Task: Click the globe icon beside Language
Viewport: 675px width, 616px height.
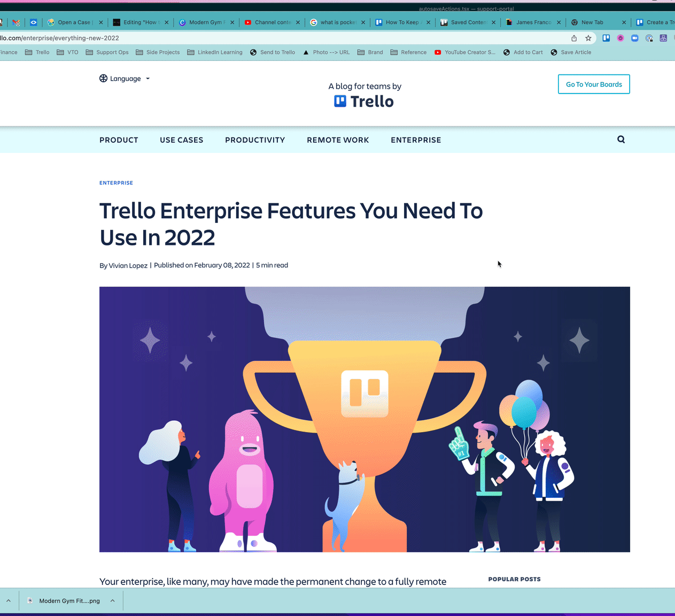Action: click(103, 79)
